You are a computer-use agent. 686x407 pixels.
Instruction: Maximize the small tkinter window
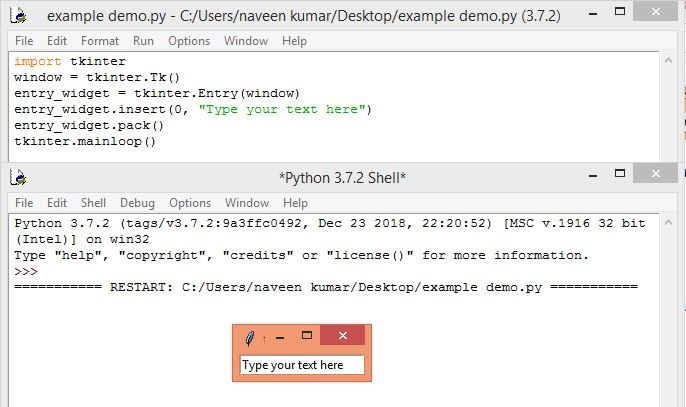[x=307, y=336]
